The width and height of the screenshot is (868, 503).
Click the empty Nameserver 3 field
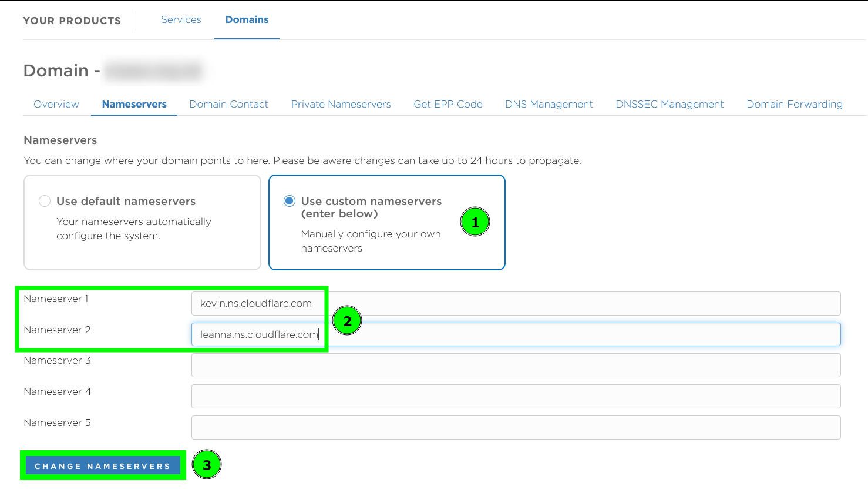[516, 365]
